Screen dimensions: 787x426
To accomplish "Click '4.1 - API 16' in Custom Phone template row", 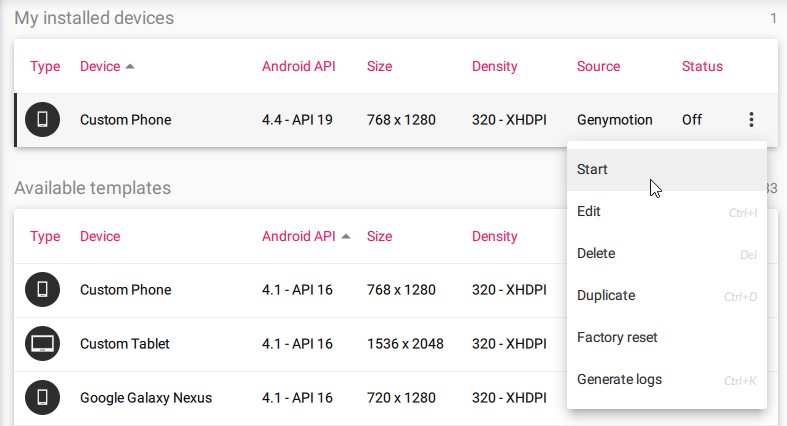I will click(x=297, y=290).
